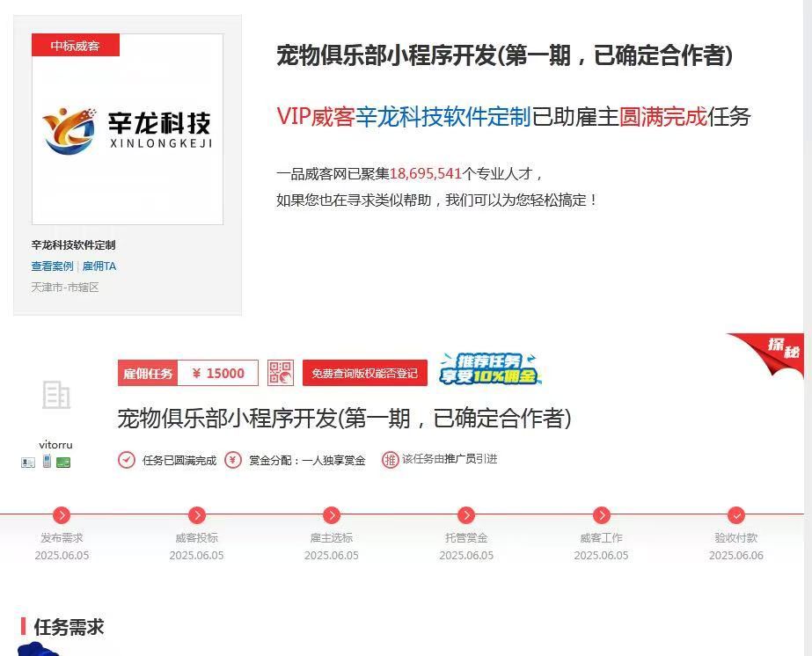
Task: Click the 雇佣TA link
Action: pyautogui.click(x=99, y=266)
